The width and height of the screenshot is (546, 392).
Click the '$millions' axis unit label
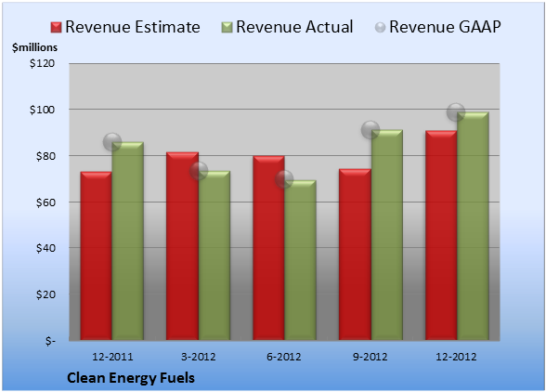pyautogui.click(x=35, y=47)
